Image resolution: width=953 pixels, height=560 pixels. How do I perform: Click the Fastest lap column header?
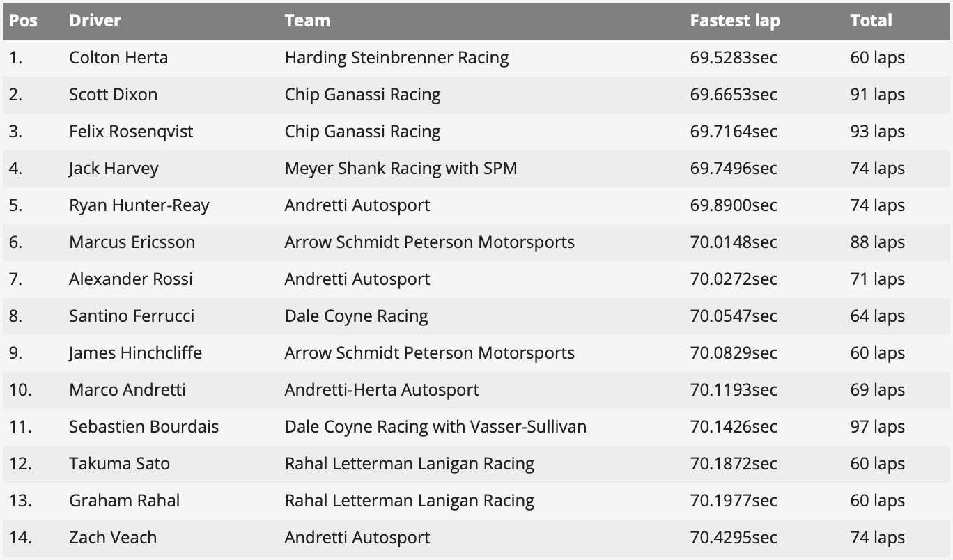coord(734,21)
